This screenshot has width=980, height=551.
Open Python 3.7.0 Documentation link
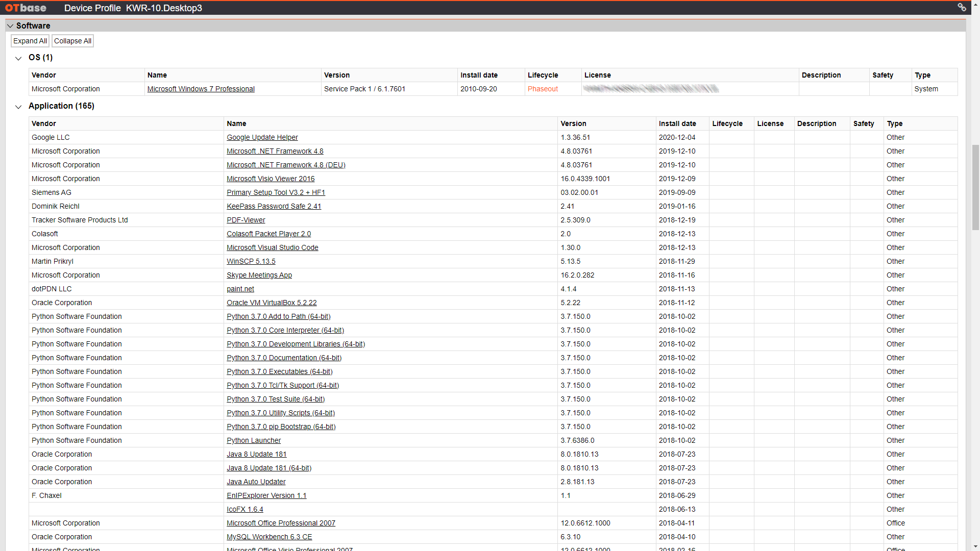coord(284,358)
